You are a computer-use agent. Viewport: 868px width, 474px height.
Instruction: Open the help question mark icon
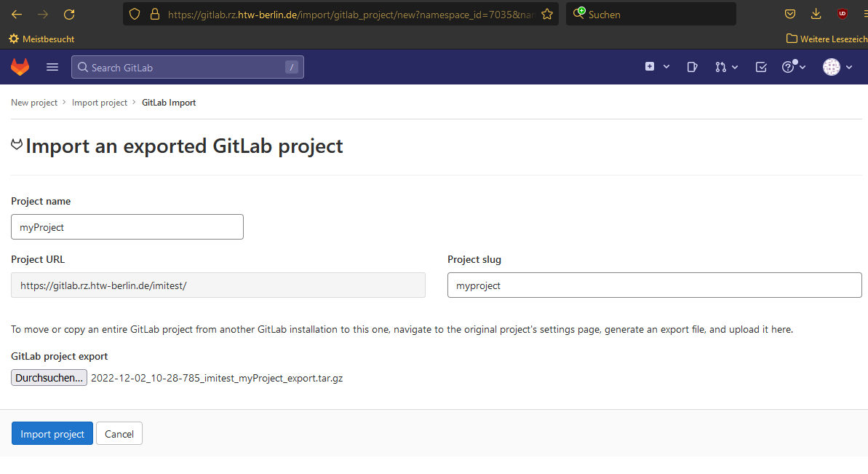click(x=788, y=67)
